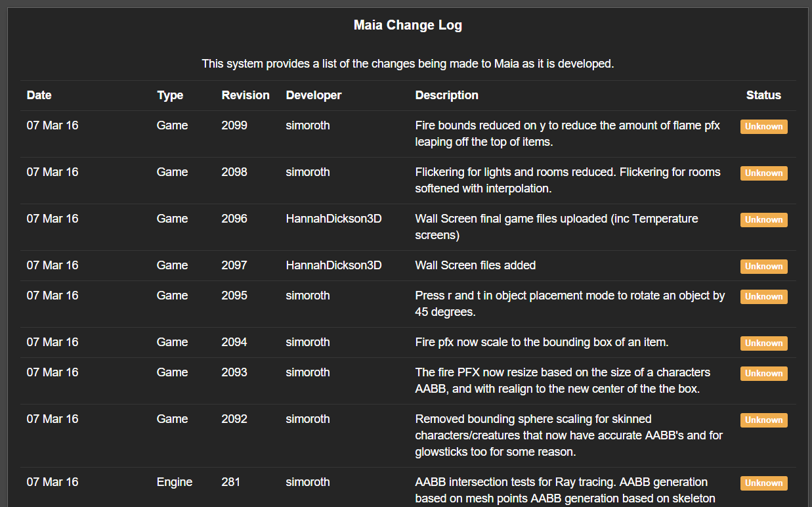
Task: Click the Unknown badge for revision 2092
Action: [x=763, y=420]
